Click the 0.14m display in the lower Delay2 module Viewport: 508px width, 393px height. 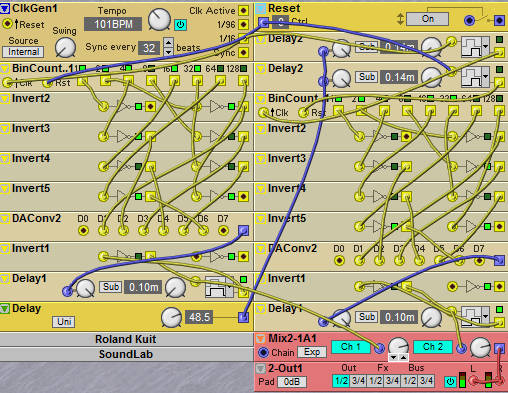point(399,77)
